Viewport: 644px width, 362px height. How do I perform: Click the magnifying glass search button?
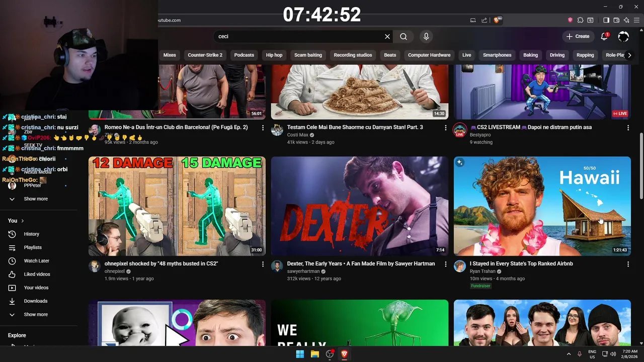click(x=404, y=36)
